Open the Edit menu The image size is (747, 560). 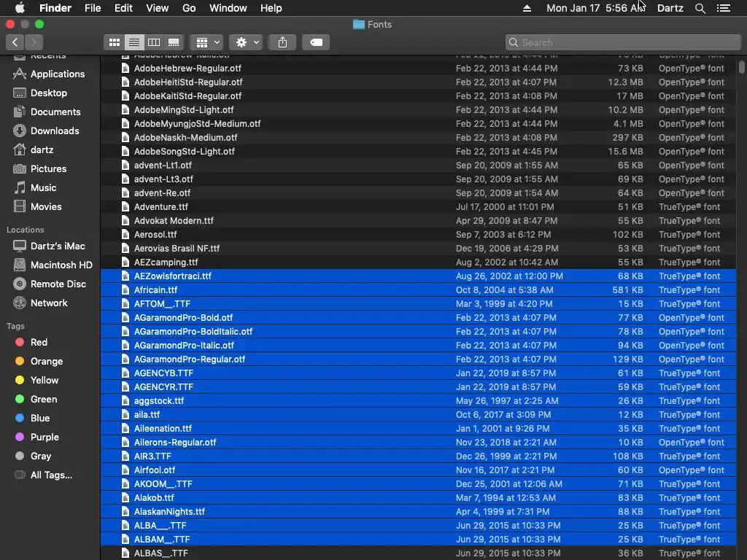pos(123,8)
